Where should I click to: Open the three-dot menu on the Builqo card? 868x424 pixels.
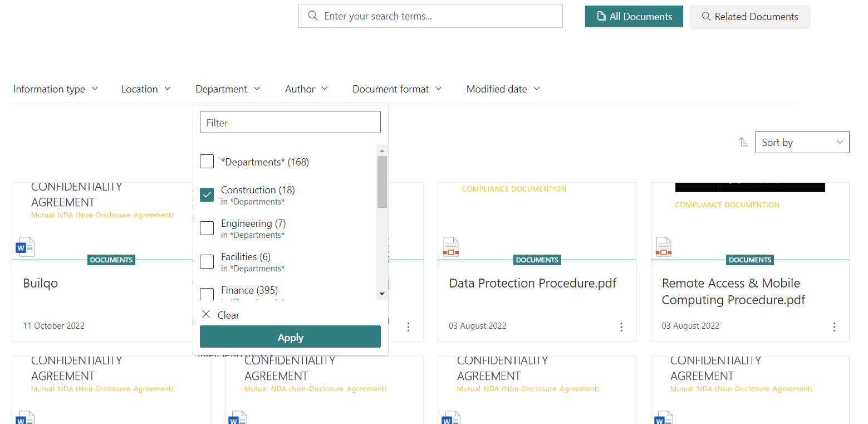(x=409, y=327)
